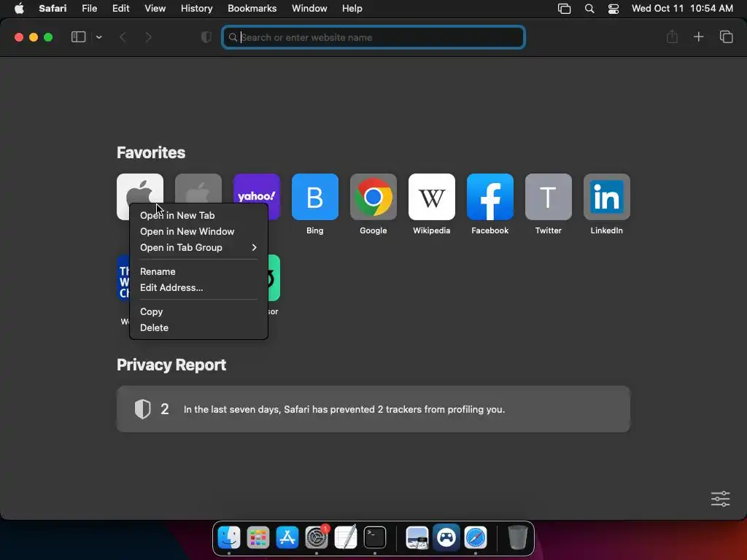Open the Bookmarks menu

(252, 8)
